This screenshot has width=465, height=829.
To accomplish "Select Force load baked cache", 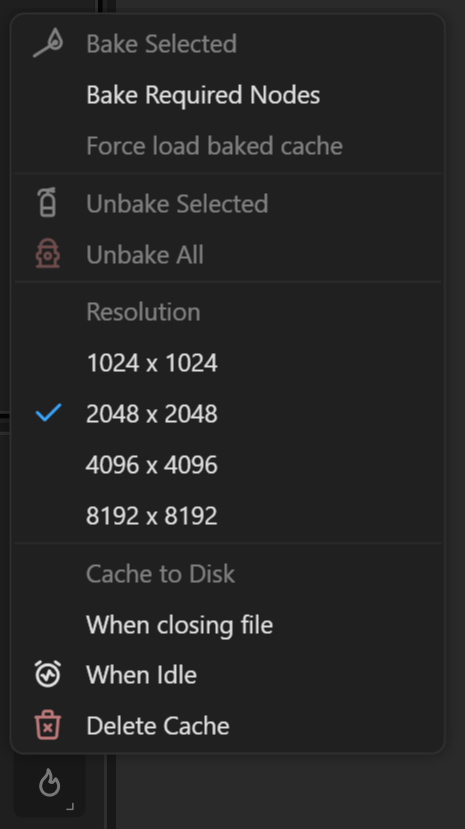I will click(x=227, y=146).
